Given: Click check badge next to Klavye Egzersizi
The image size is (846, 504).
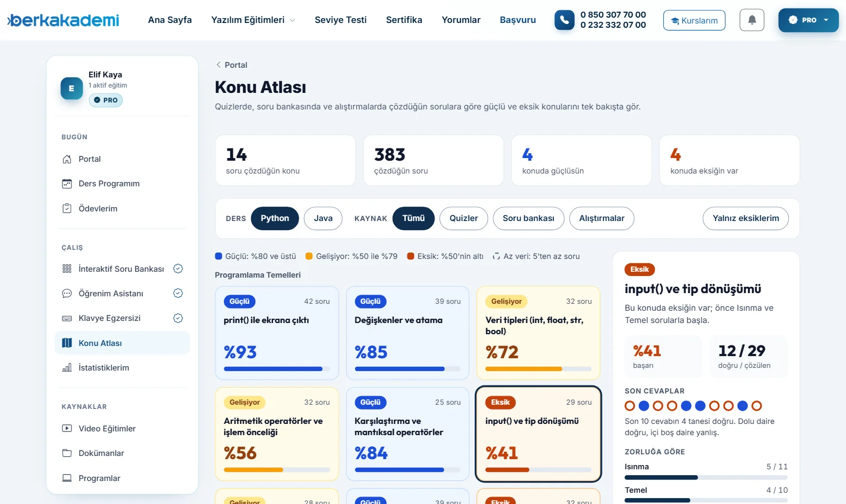Looking at the screenshot, I should (x=178, y=318).
